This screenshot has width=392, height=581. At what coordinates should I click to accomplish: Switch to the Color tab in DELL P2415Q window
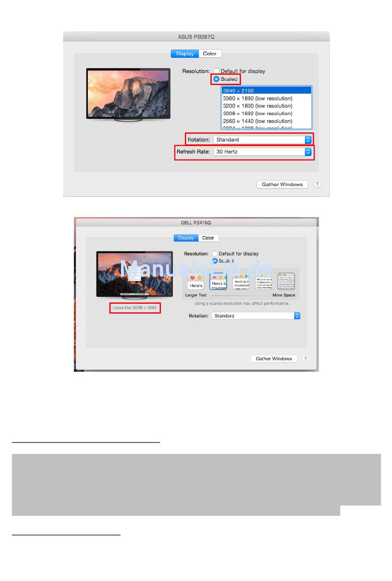coord(208,238)
